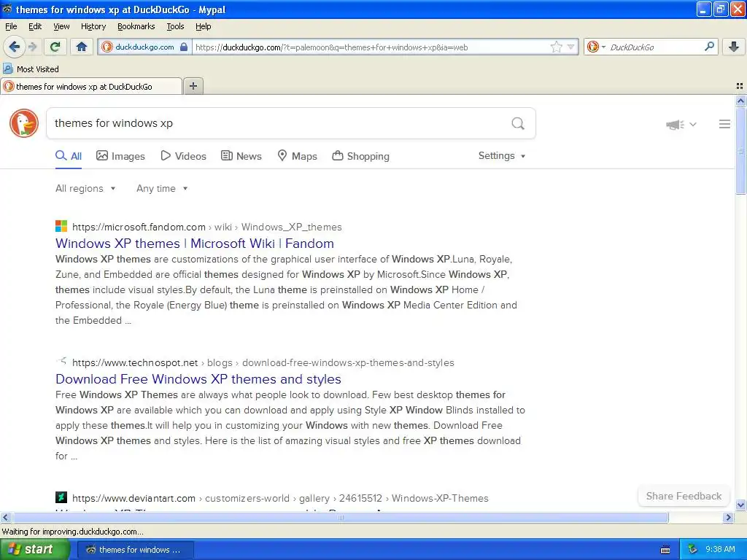Click the DuckDuckGo duck logo
The height and width of the screenshot is (560, 747).
pyautogui.click(x=24, y=123)
